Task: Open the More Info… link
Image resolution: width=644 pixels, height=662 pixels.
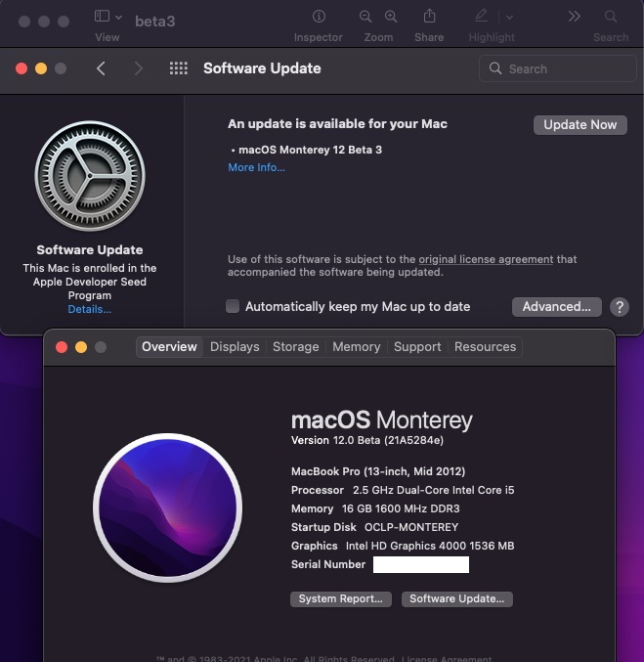Action: [256, 167]
